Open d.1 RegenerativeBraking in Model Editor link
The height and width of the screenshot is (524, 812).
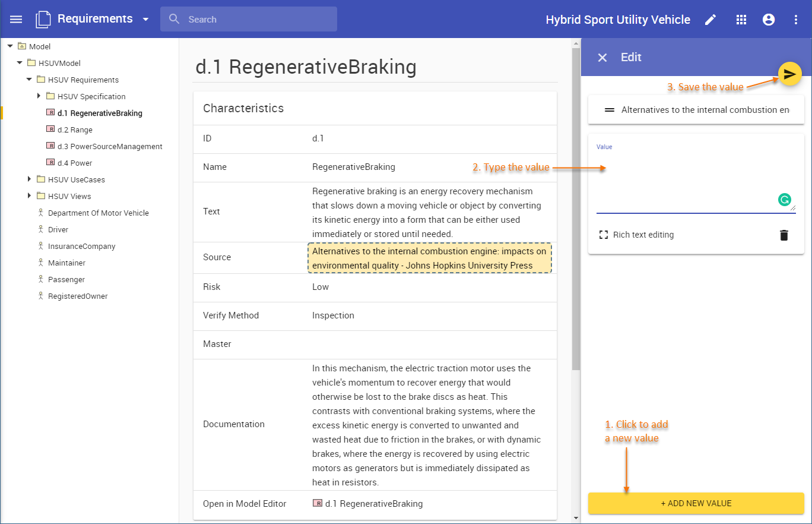click(373, 504)
